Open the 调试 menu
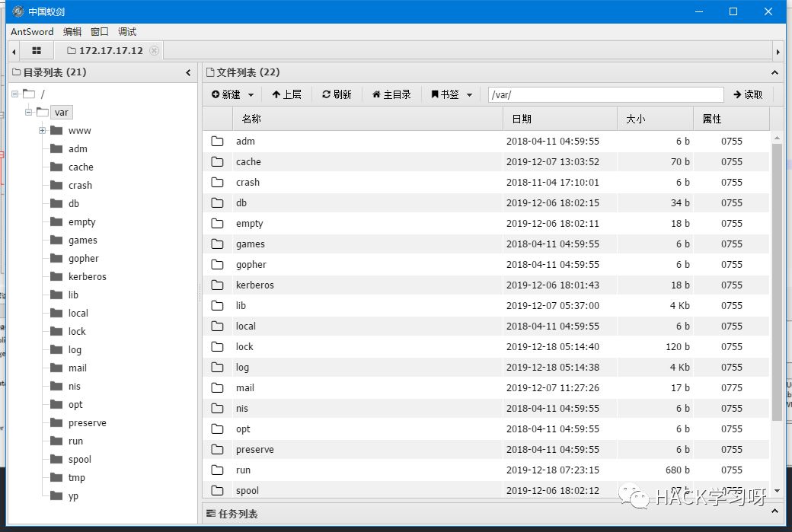Image resolution: width=792 pixels, height=532 pixels. pos(126,31)
